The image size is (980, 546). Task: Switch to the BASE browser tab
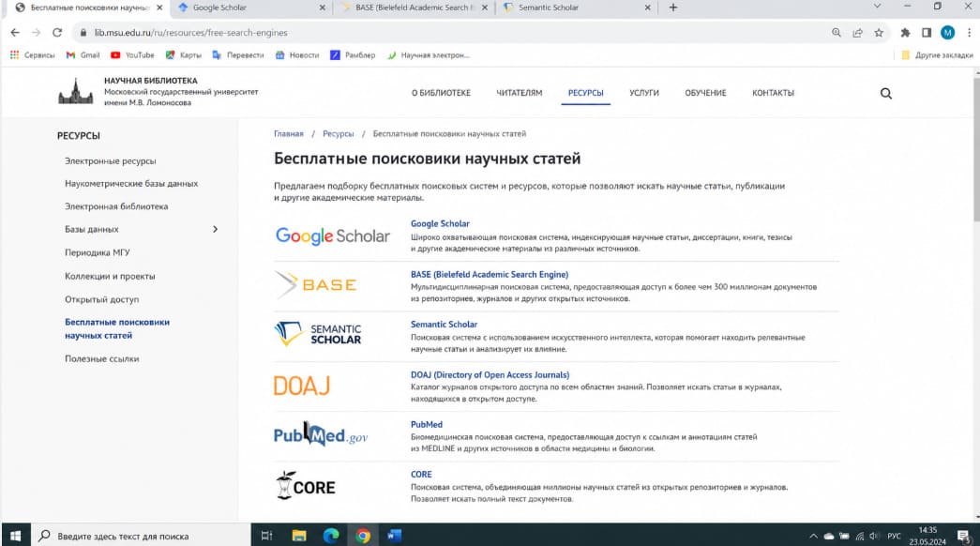tap(413, 8)
